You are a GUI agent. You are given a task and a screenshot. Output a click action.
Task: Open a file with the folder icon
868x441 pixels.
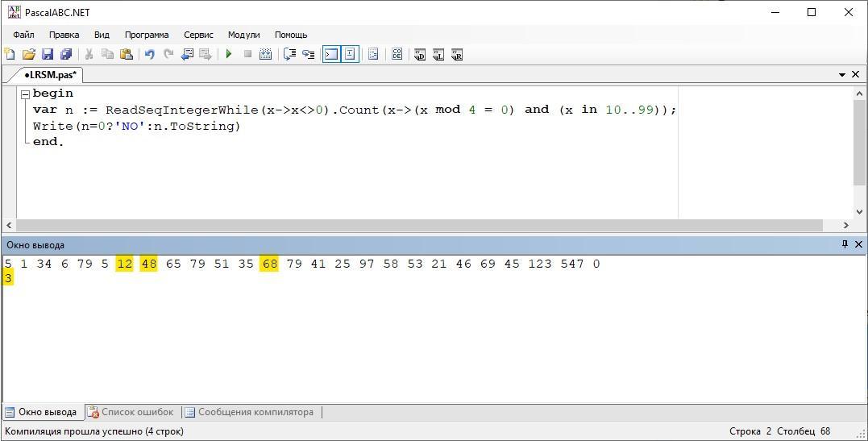tap(29, 54)
